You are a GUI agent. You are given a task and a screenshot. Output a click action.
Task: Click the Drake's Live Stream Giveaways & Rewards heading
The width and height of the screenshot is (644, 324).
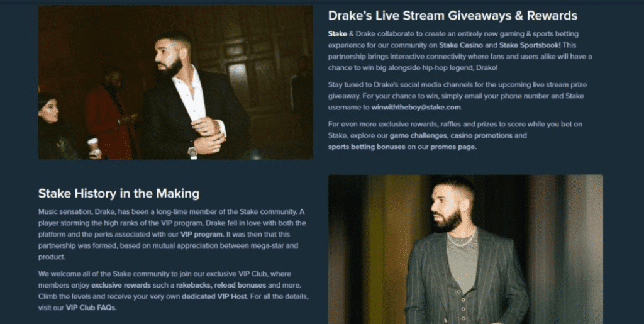point(453,16)
